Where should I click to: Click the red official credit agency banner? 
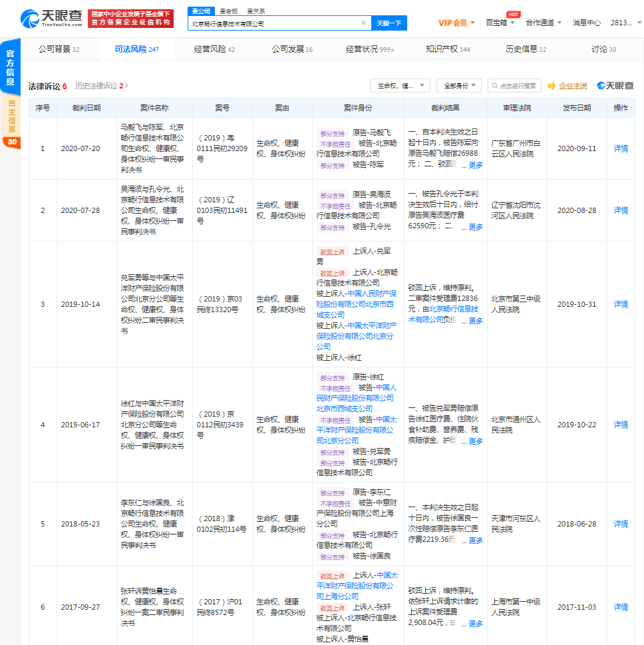[x=131, y=19]
